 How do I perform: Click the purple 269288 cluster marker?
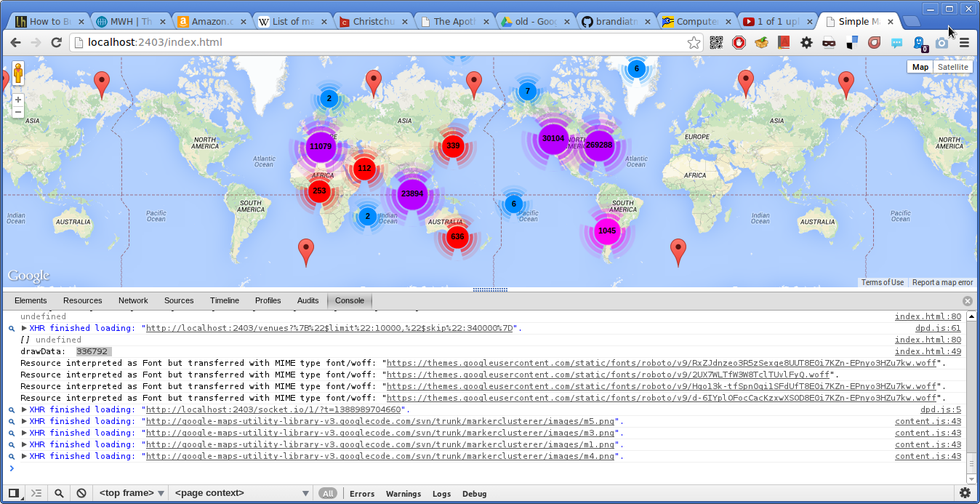[599, 145]
